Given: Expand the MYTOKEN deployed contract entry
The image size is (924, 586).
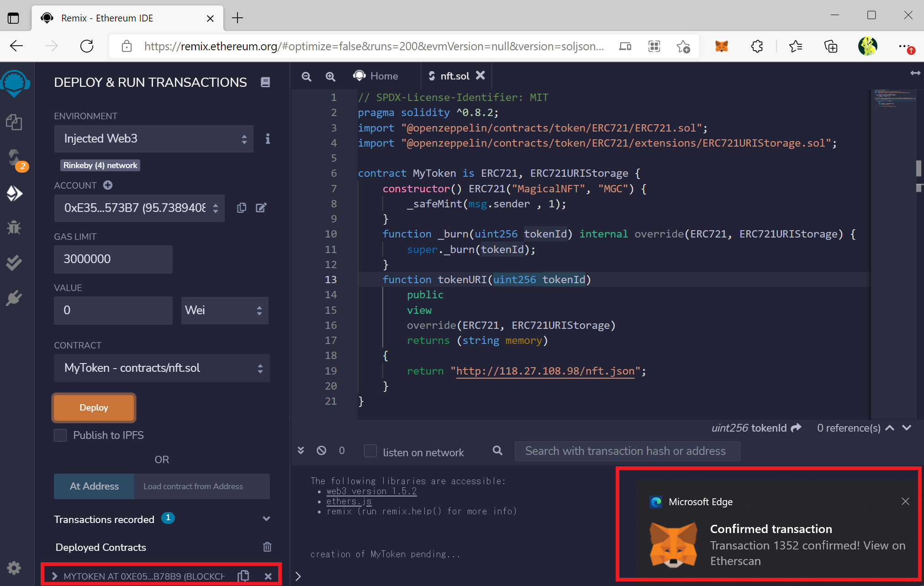Looking at the screenshot, I should click(x=55, y=576).
